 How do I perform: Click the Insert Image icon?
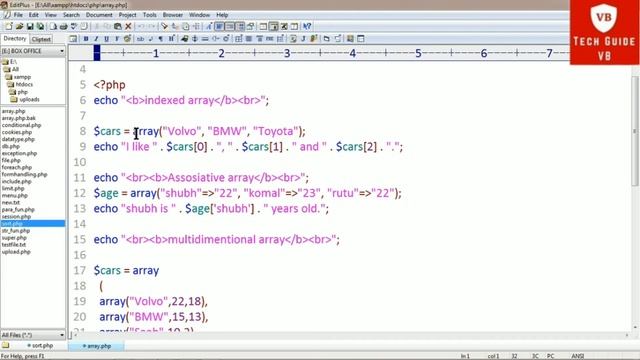[x=184, y=39]
